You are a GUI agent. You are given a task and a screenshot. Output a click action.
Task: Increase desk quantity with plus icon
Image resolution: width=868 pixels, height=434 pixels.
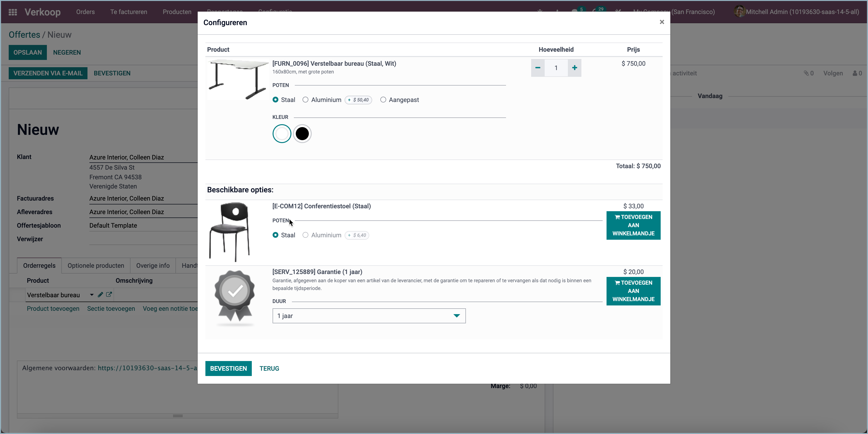coord(574,67)
